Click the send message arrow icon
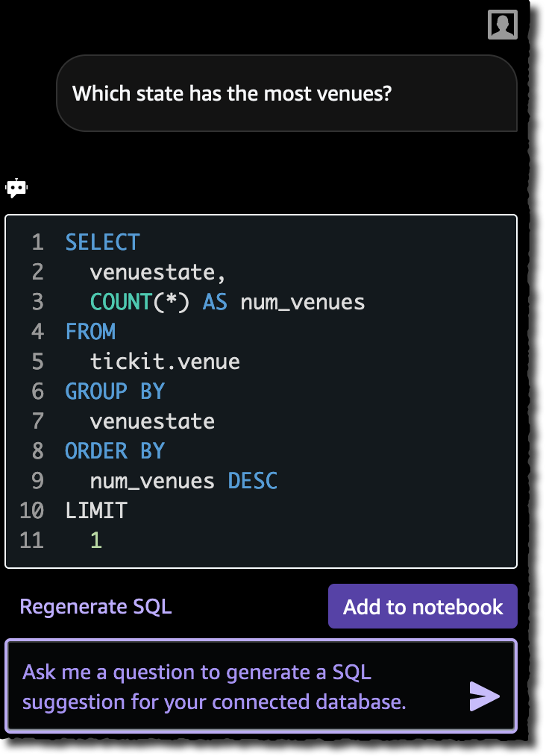 pos(486,697)
